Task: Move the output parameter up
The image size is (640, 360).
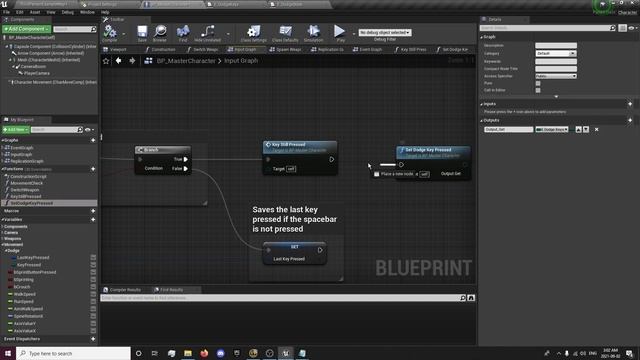Action: pyautogui.click(x=578, y=129)
